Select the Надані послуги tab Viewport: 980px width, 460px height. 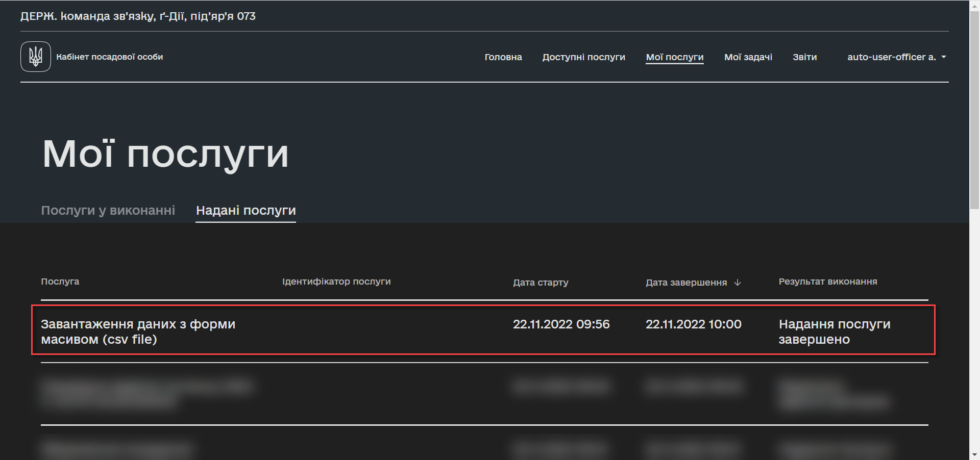[246, 210]
